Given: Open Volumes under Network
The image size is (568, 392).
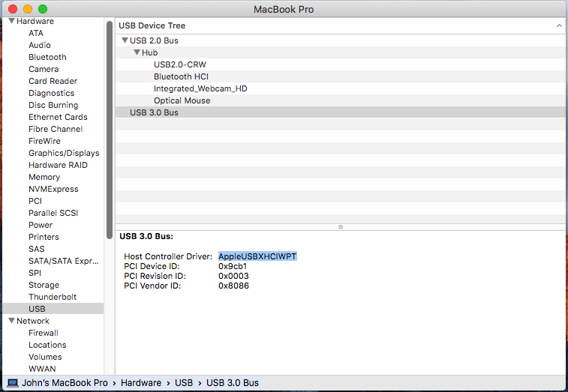Looking at the screenshot, I should click(x=45, y=357).
